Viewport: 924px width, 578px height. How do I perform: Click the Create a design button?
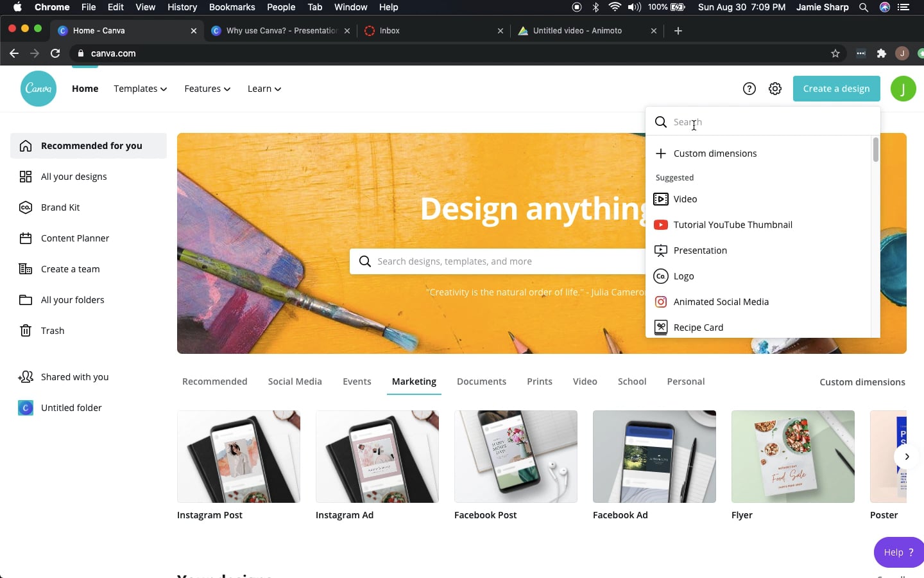click(x=837, y=89)
